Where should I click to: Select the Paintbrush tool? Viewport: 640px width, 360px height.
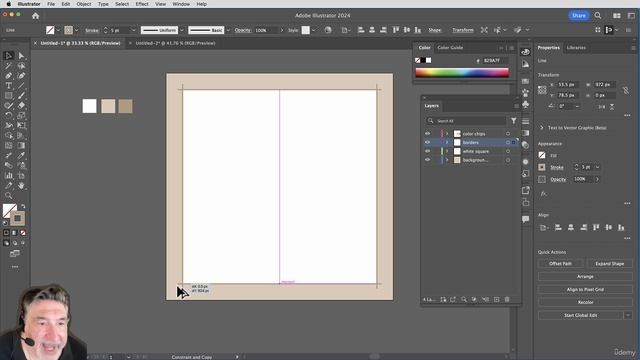coord(21,96)
